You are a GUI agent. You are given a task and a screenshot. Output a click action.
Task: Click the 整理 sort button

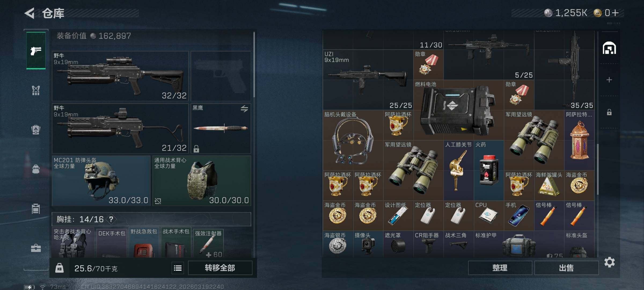500,268
